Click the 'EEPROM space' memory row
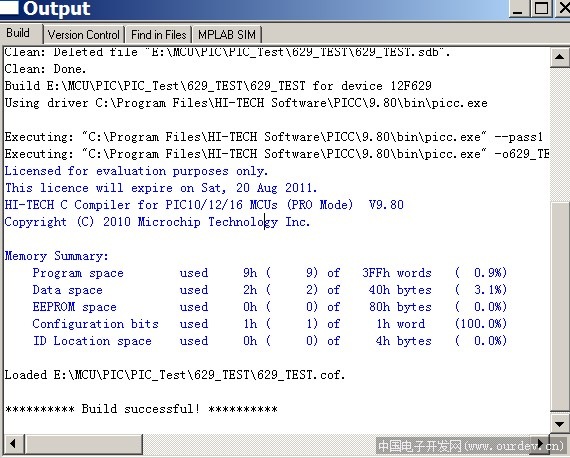The height and width of the screenshot is (458, 570). point(269,307)
